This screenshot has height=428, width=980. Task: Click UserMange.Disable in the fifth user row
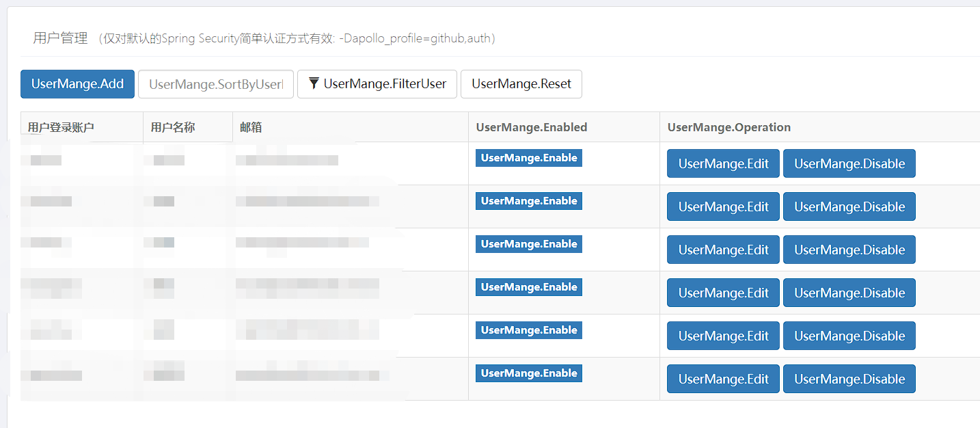(x=849, y=336)
